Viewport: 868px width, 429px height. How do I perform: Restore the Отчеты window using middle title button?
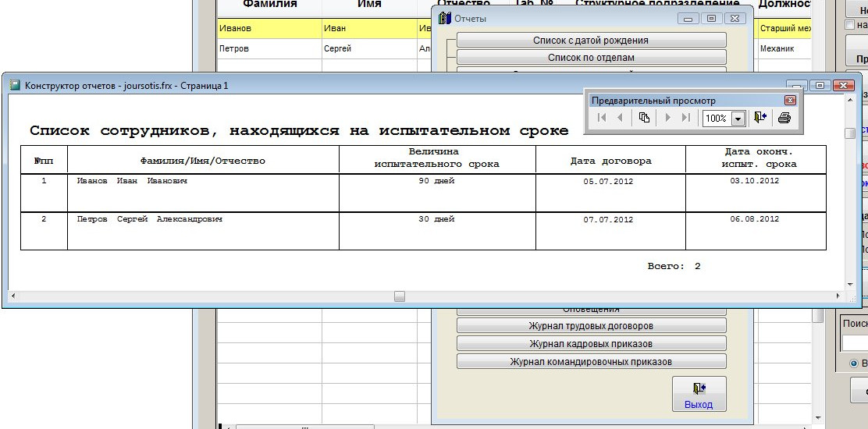click(x=711, y=19)
